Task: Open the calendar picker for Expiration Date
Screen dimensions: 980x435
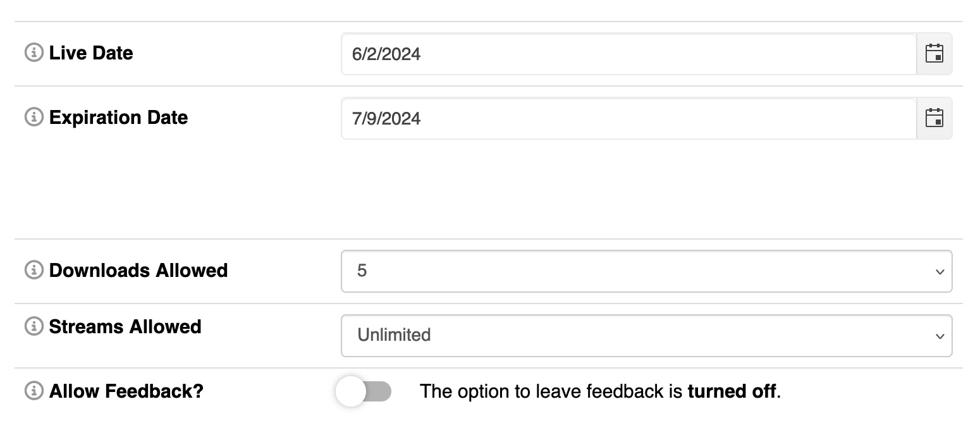Action: 934,118
